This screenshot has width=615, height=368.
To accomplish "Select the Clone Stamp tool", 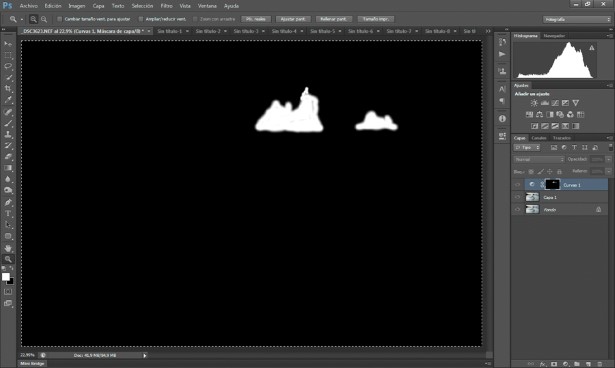I will pyautogui.click(x=8, y=134).
